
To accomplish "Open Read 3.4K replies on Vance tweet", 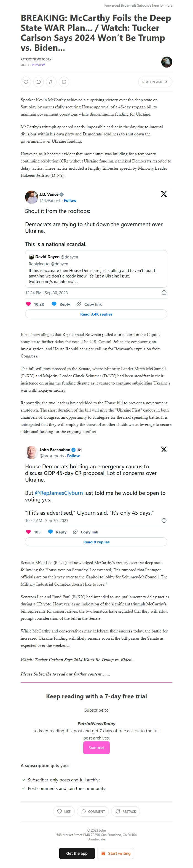I will (x=96, y=314).
